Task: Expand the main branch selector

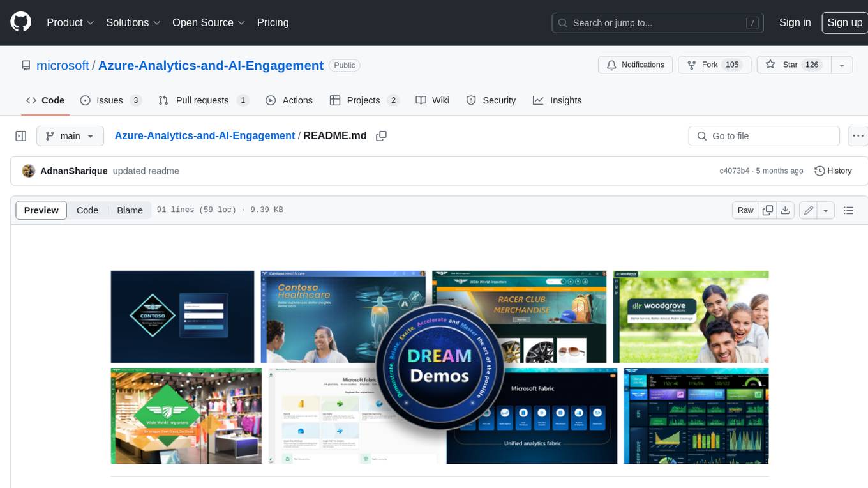Action: 70,136
